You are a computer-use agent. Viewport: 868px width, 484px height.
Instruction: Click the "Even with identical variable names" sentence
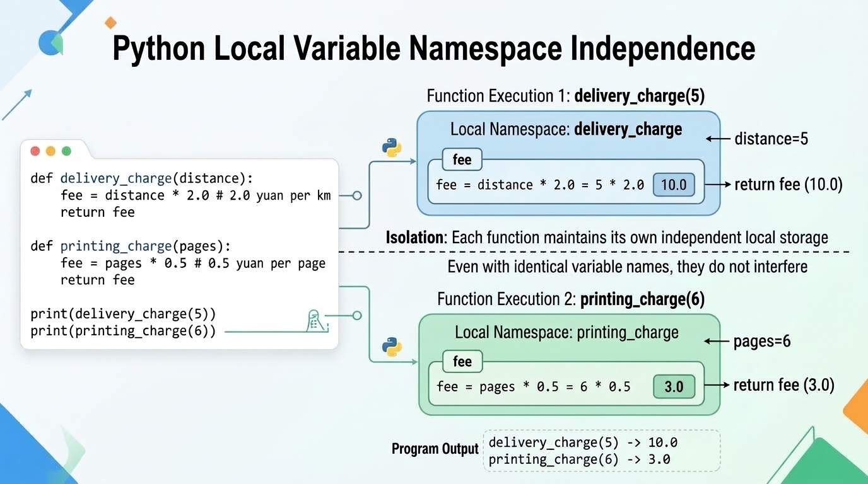[628, 267]
